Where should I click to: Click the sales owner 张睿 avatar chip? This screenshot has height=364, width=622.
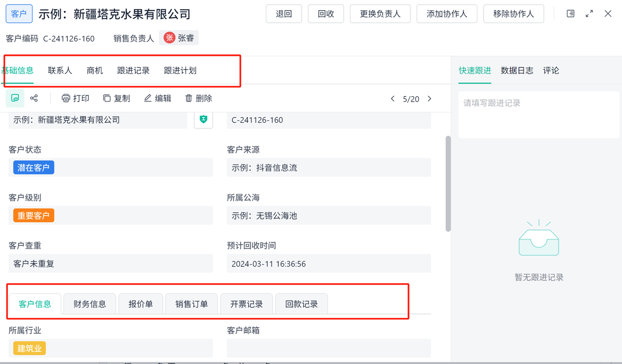(179, 38)
